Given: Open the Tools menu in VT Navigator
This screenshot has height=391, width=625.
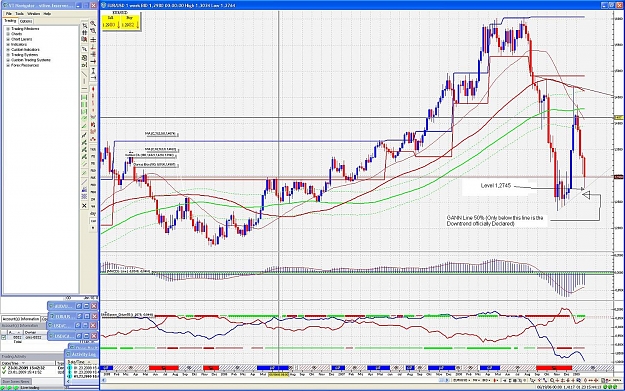Looking at the screenshot, I should [20, 14].
